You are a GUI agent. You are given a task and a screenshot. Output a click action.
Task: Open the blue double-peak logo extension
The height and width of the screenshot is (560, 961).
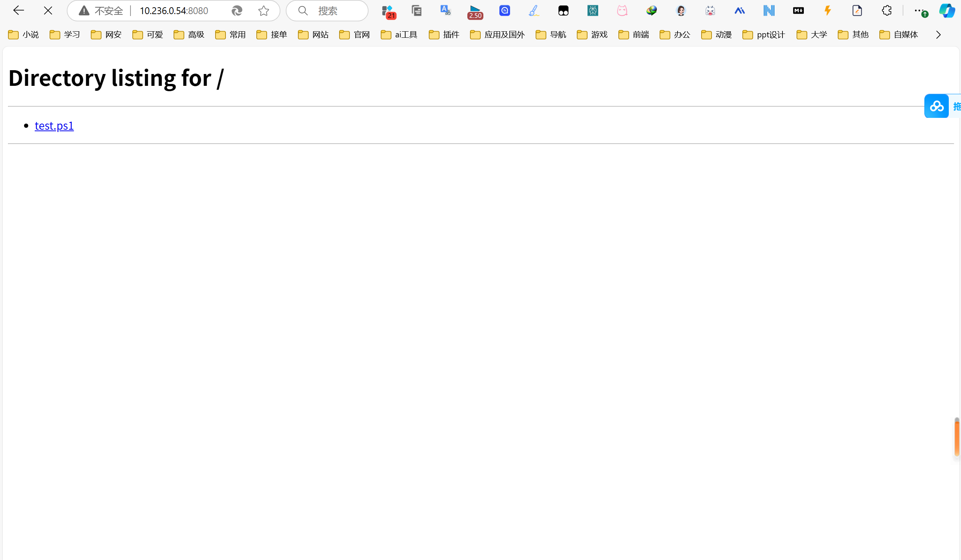tap(740, 11)
